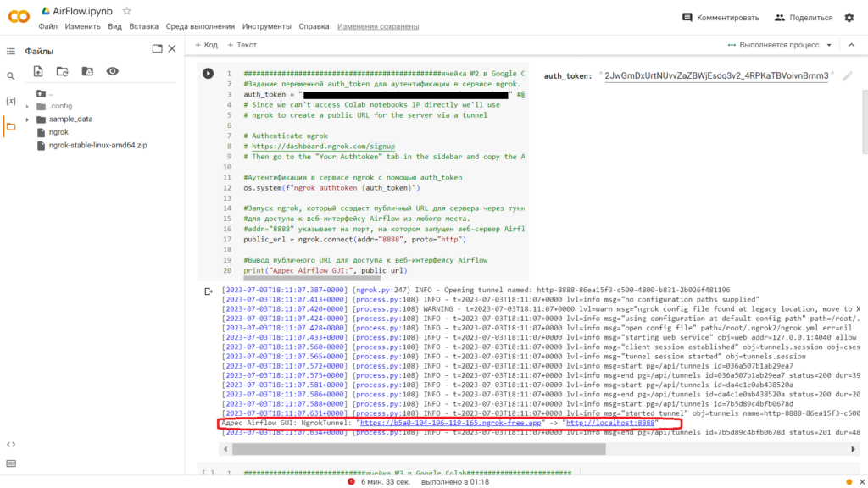Open Files panel in new window

click(x=157, y=48)
